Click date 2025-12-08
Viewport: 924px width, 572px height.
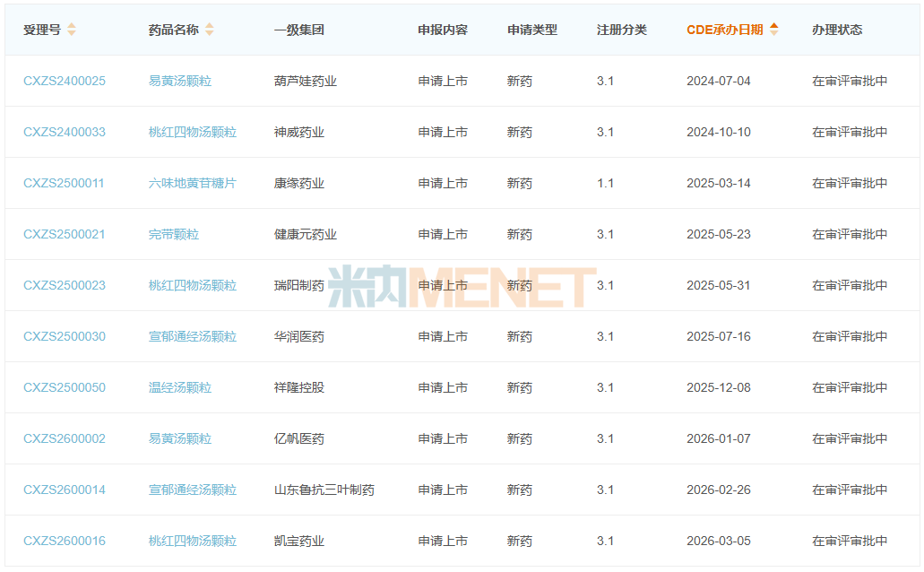[x=719, y=387]
